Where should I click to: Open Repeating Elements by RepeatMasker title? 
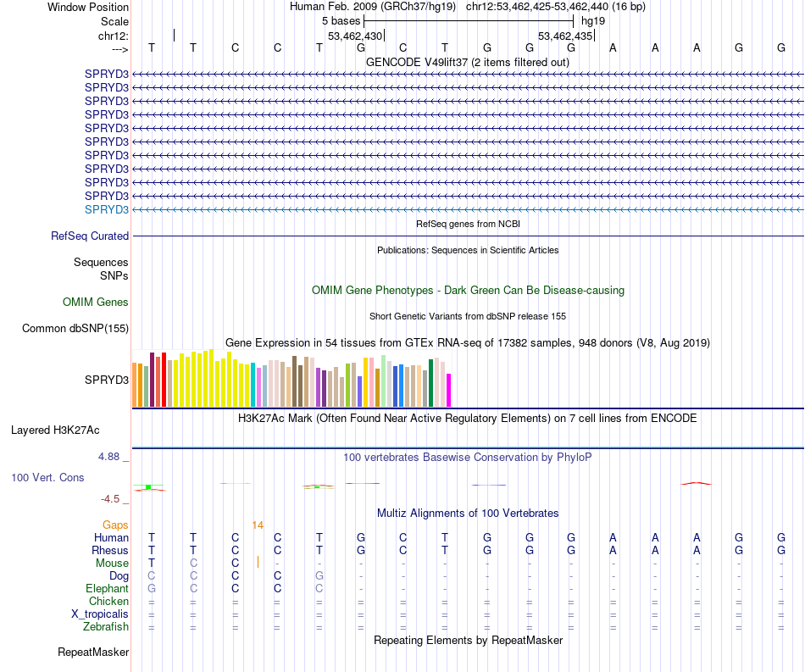(468, 640)
